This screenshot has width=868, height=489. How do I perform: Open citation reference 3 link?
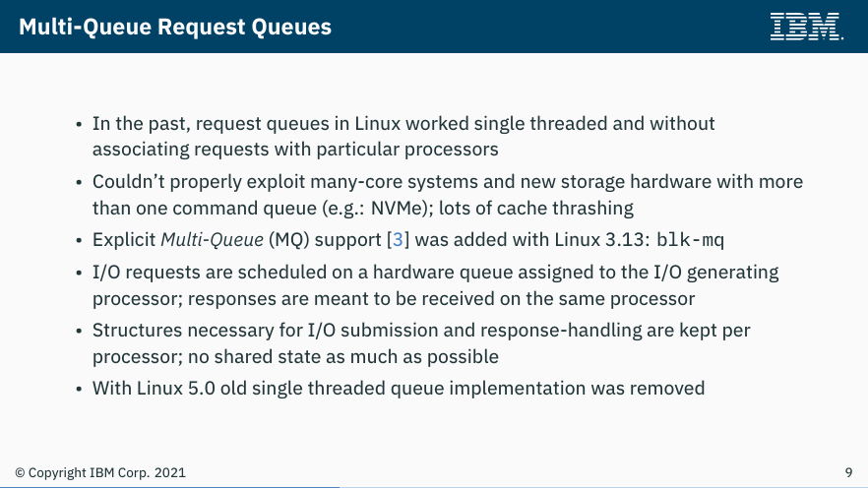398,239
